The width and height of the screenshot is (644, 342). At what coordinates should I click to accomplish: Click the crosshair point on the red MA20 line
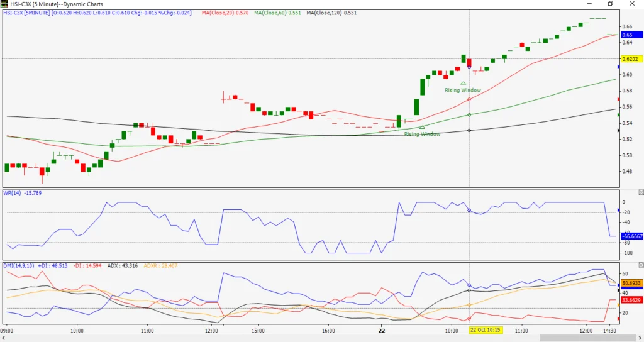[469, 99]
